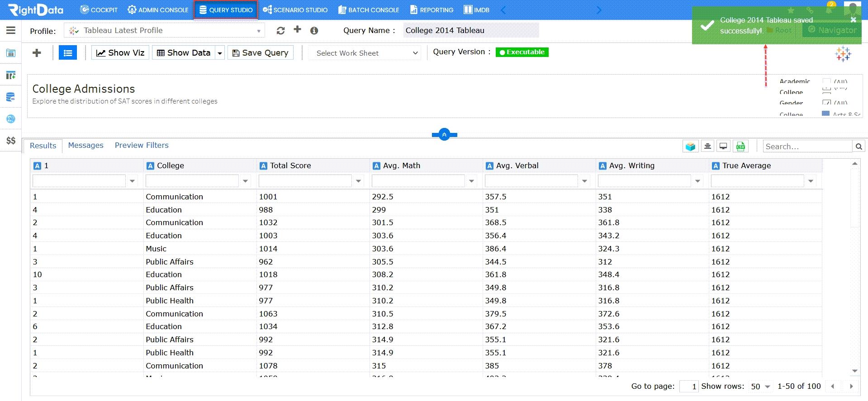Click the monitor icon in results toolbar
This screenshot has width=868, height=401.
pyautogui.click(x=724, y=146)
